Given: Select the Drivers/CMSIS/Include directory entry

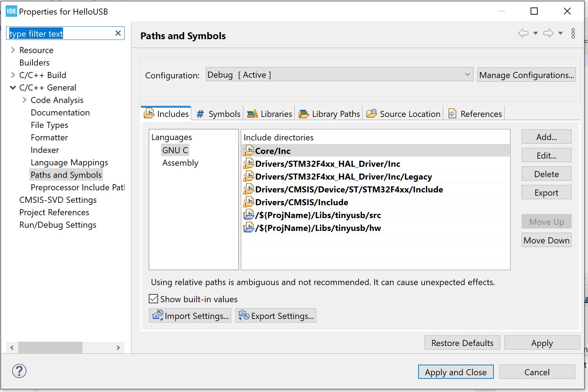Looking at the screenshot, I should [x=301, y=202].
